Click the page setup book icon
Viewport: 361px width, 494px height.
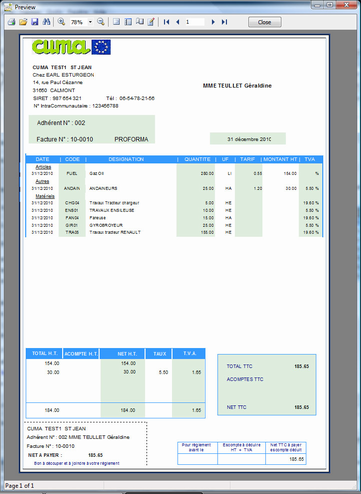click(140, 22)
